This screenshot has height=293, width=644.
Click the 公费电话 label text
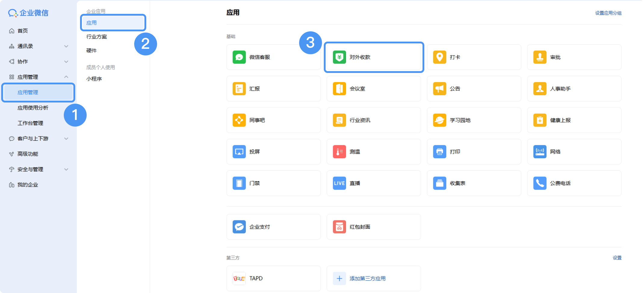point(560,183)
